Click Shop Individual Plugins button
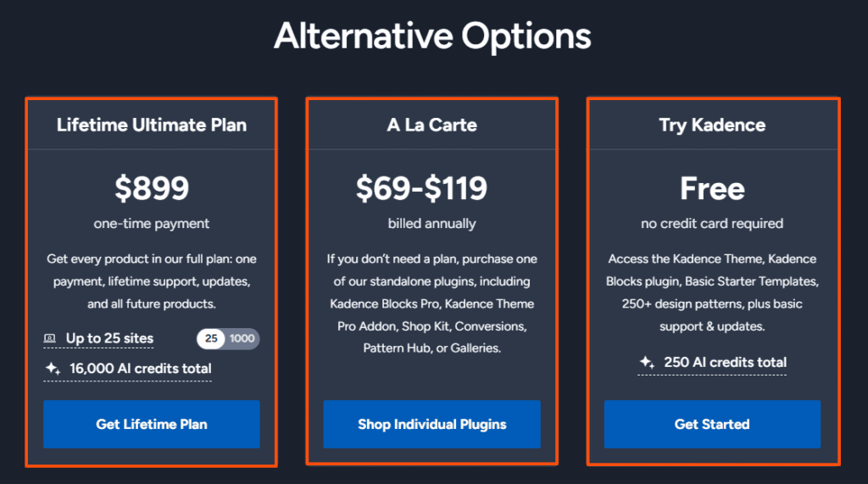868x484 pixels. click(x=431, y=424)
